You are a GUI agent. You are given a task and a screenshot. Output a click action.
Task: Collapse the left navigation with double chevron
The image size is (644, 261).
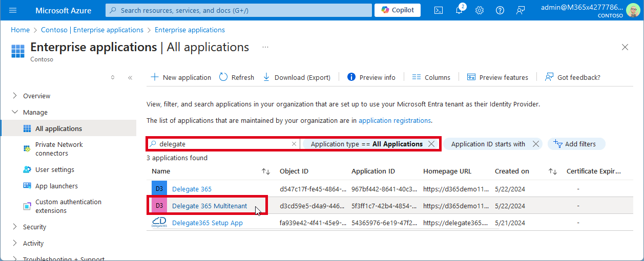tap(130, 78)
